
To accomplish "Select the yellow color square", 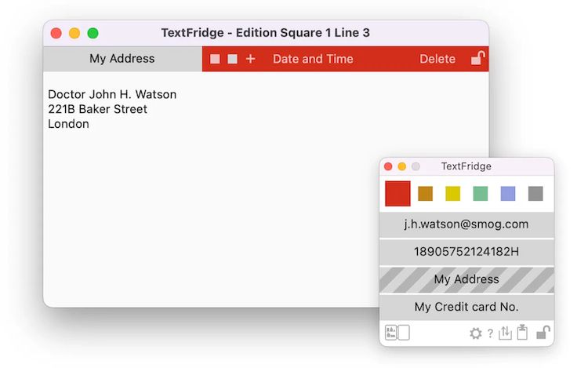I will [452, 194].
